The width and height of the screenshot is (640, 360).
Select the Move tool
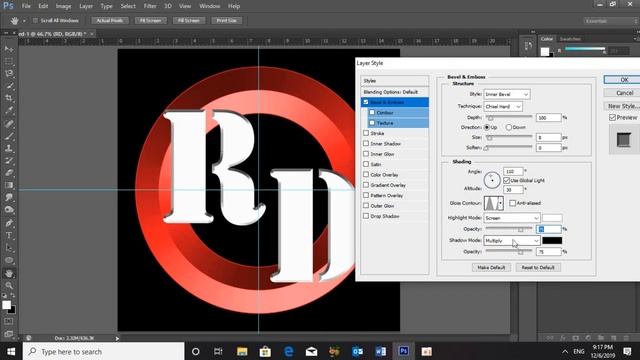click(9, 49)
